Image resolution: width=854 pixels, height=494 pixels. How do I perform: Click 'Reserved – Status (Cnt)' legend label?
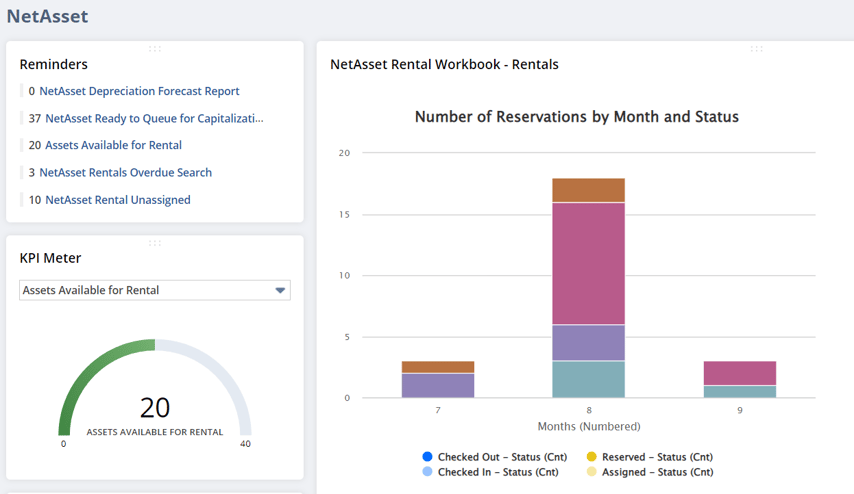(x=657, y=457)
